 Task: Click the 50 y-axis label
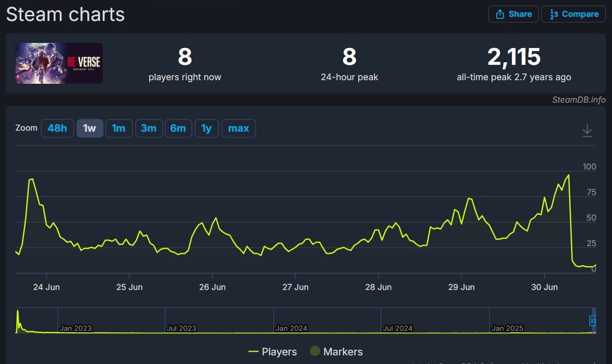592,217
